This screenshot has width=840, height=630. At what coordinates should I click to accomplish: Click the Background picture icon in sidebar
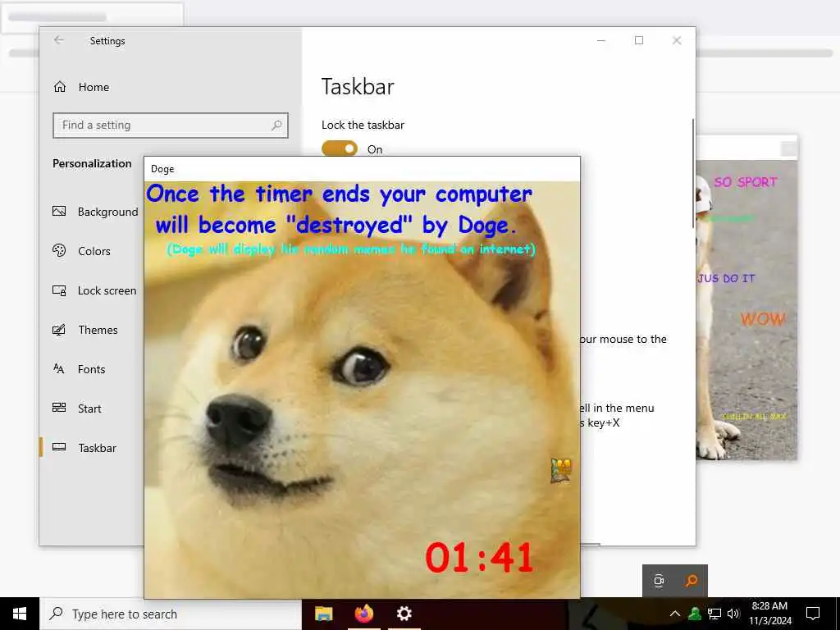pyautogui.click(x=59, y=211)
